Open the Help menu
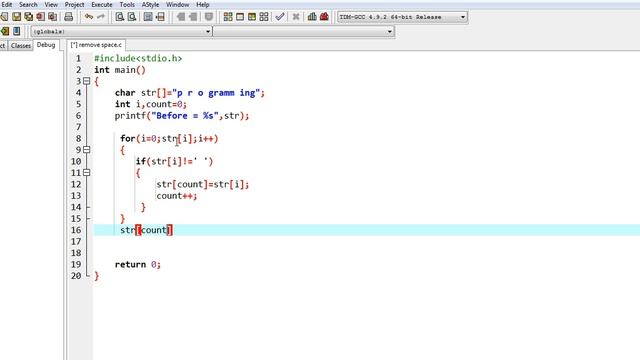The height and width of the screenshot is (360, 640). click(x=203, y=4)
